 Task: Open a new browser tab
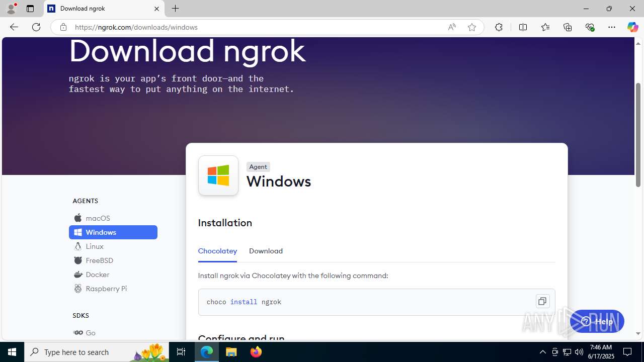[175, 9]
